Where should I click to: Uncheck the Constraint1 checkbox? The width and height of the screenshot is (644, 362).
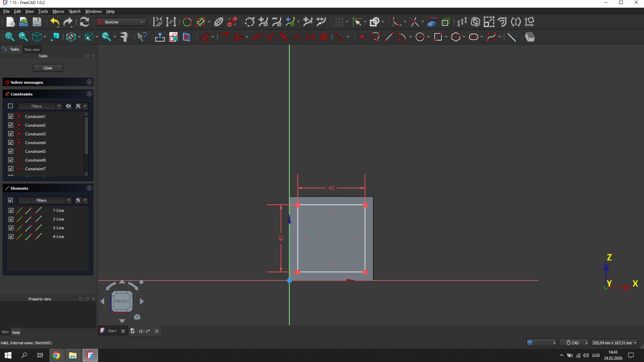[x=11, y=116]
